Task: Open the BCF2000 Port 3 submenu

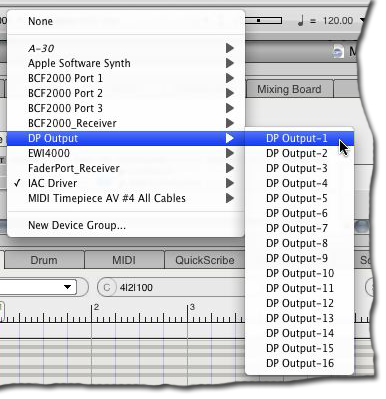Action: (x=126, y=108)
